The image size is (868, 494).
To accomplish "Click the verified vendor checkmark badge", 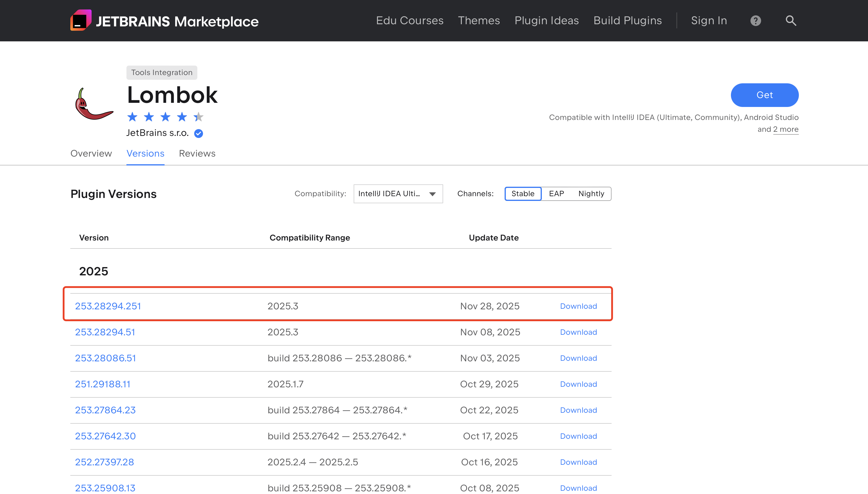I will 199,133.
